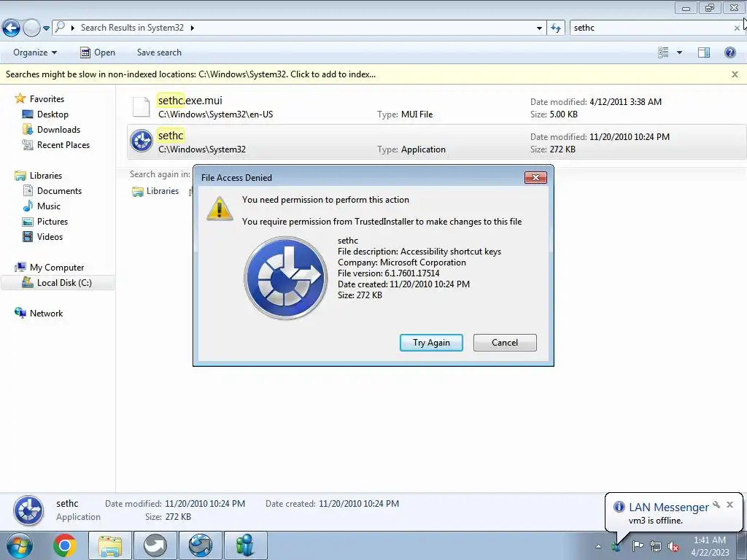Select Local Disk (C:) in sidebar
This screenshot has height=560, width=747.
(x=58, y=283)
